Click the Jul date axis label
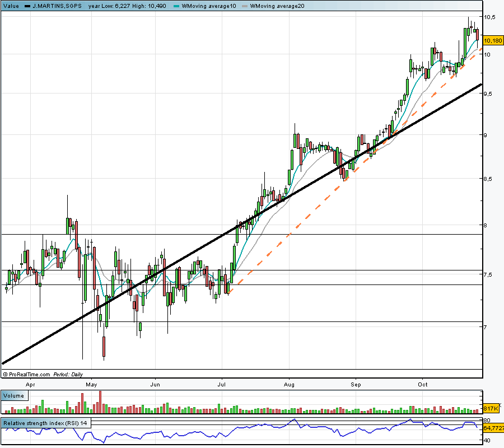Viewport: 504px width, 448px height. pyautogui.click(x=222, y=385)
